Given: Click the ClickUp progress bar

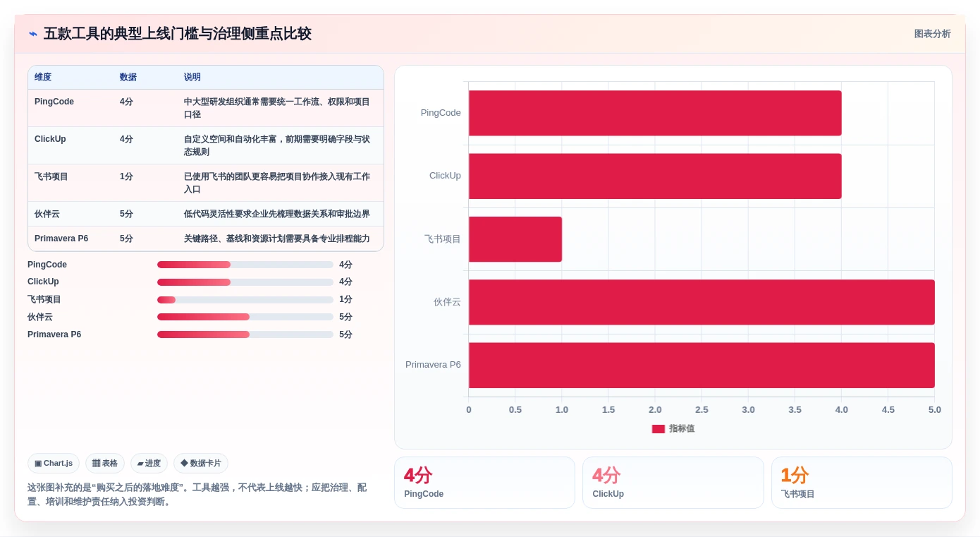Looking at the screenshot, I should click(x=245, y=282).
